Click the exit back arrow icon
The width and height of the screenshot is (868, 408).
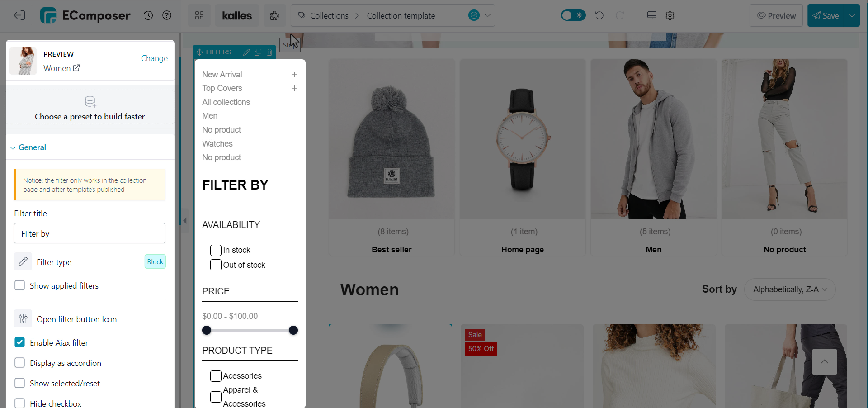tap(19, 15)
